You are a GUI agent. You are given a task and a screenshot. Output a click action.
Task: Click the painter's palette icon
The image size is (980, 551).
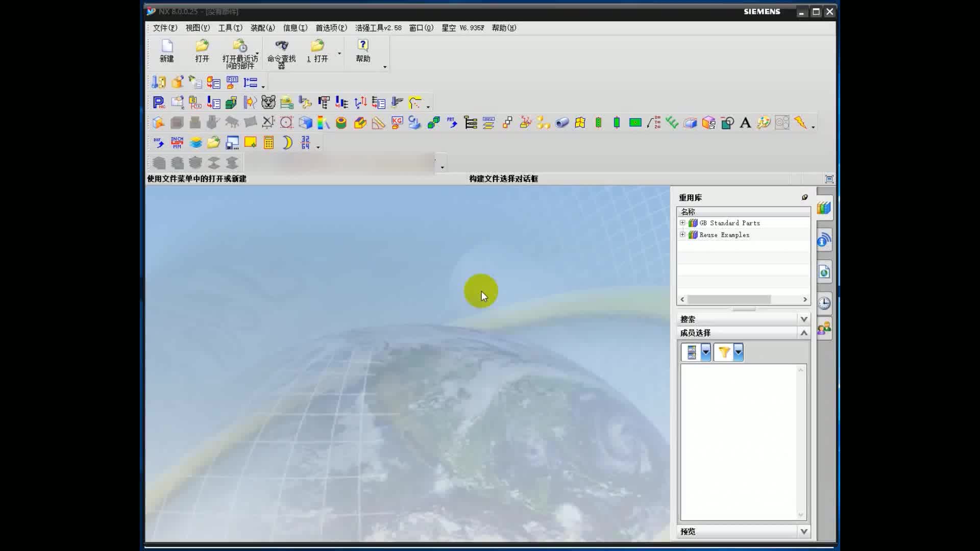point(764,122)
